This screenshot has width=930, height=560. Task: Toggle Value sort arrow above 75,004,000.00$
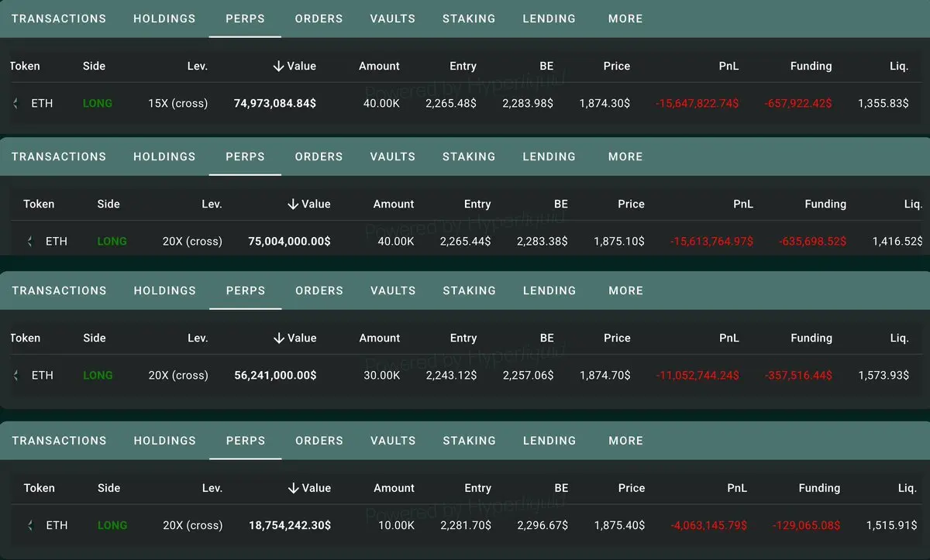pyautogui.click(x=293, y=204)
